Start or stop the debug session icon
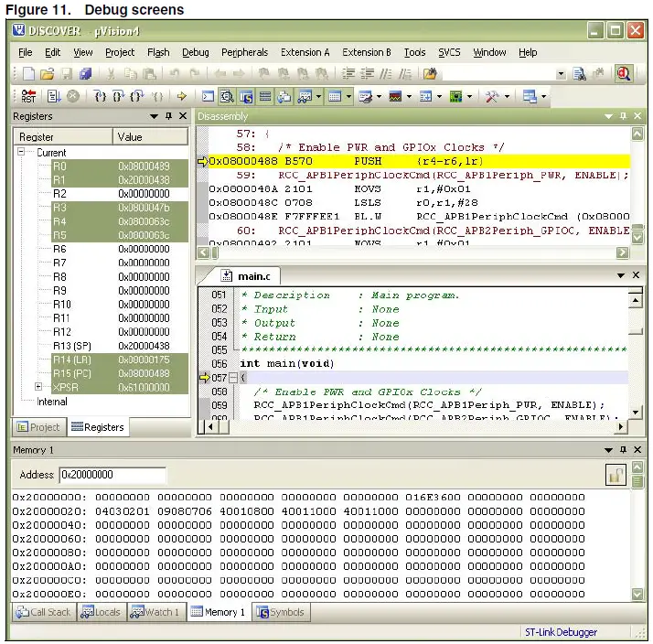 pyautogui.click(x=624, y=74)
